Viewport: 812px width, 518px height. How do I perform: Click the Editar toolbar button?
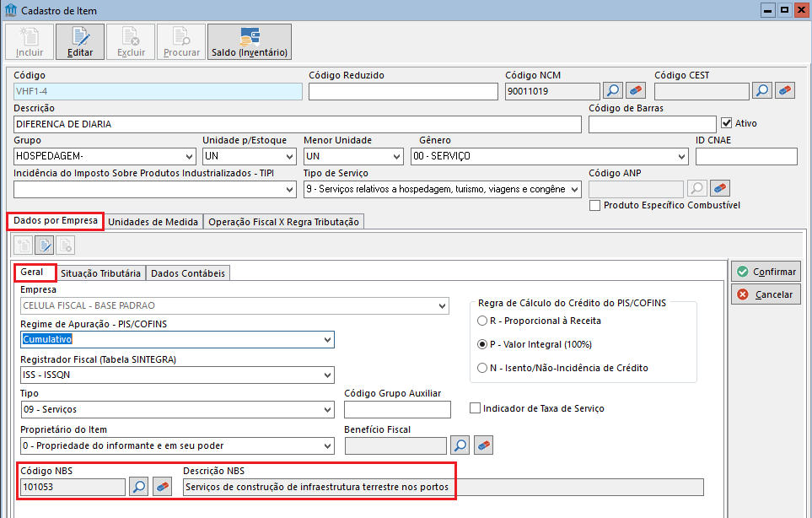click(x=80, y=42)
